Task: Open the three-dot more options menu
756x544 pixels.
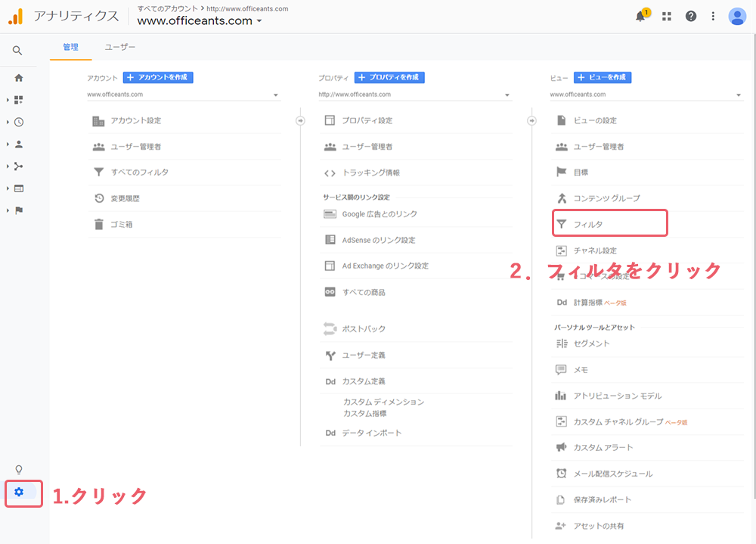Action: pos(713,17)
